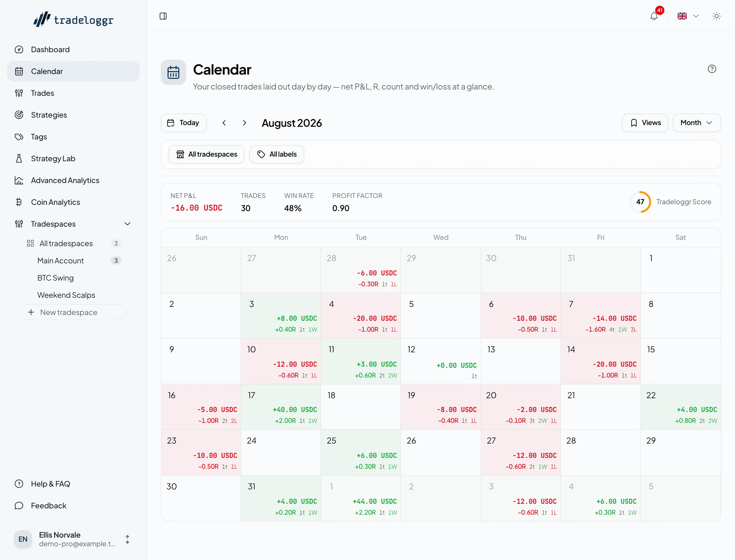Open the Month view dropdown
The width and height of the screenshot is (735, 560).
(x=697, y=123)
